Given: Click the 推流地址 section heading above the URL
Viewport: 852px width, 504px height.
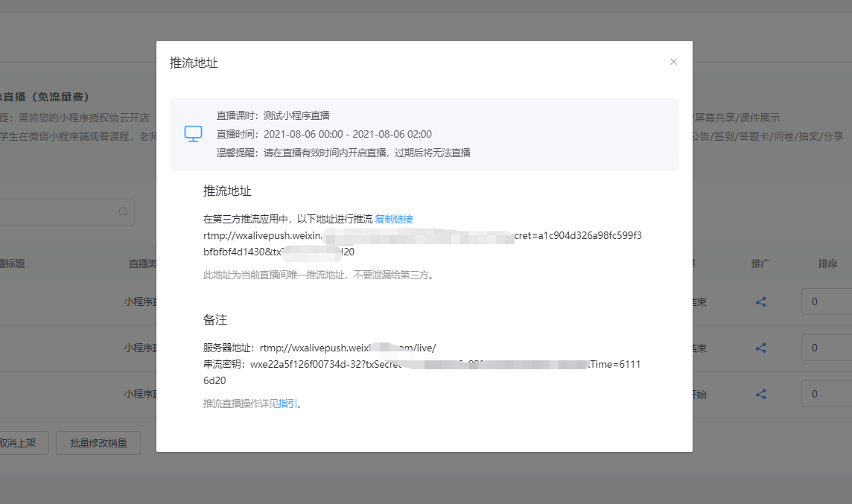Looking at the screenshot, I should click(x=227, y=191).
